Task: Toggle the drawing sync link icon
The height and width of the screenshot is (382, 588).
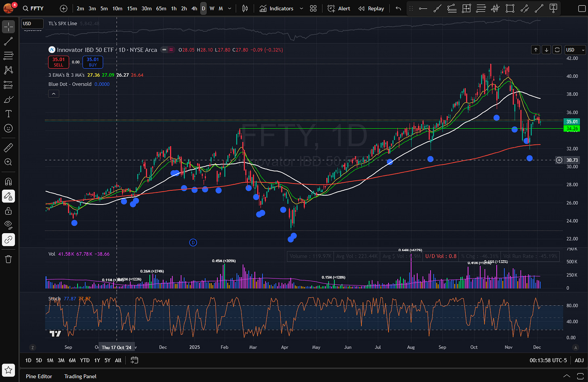Action: coord(8,240)
